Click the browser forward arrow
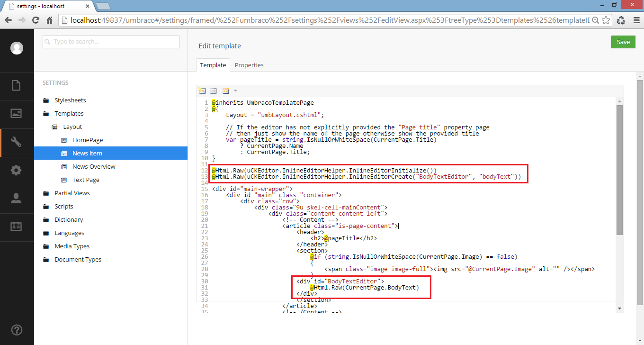Viewport: 644px width, 345px height. [22, 20]
